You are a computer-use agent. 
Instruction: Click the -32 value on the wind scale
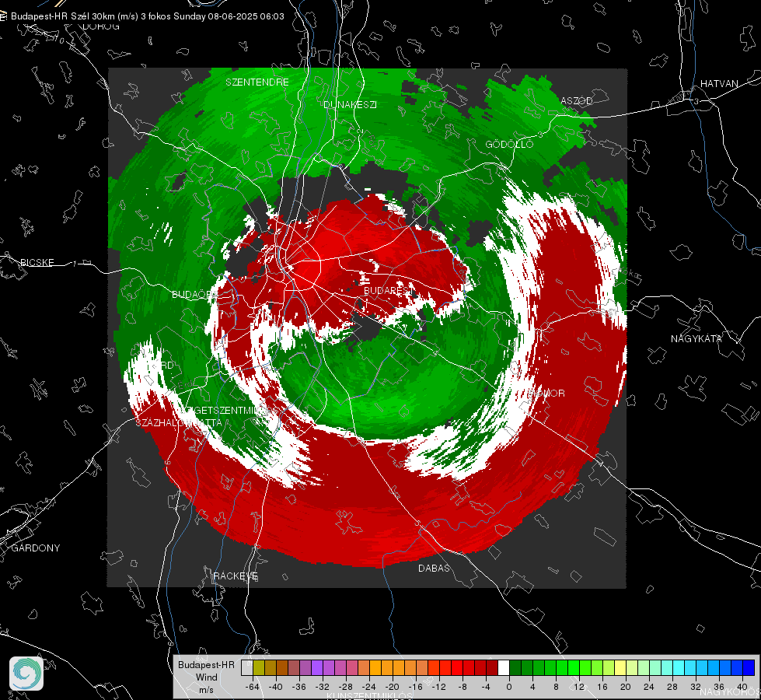pos(323,687)
